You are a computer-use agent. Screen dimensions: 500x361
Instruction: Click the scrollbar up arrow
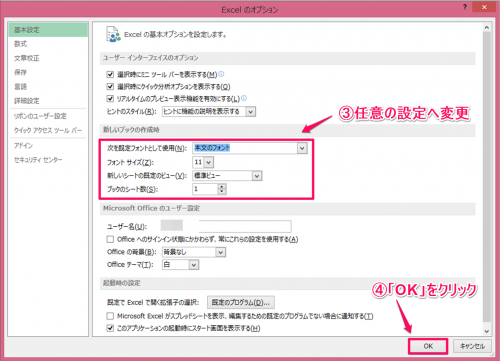click(x=487, y=28)
